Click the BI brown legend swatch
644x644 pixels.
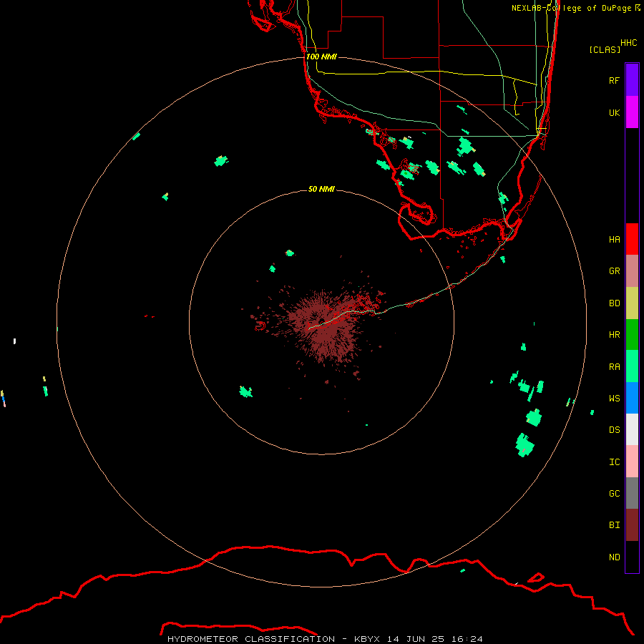pyautogui.click(x=632, y=525)
